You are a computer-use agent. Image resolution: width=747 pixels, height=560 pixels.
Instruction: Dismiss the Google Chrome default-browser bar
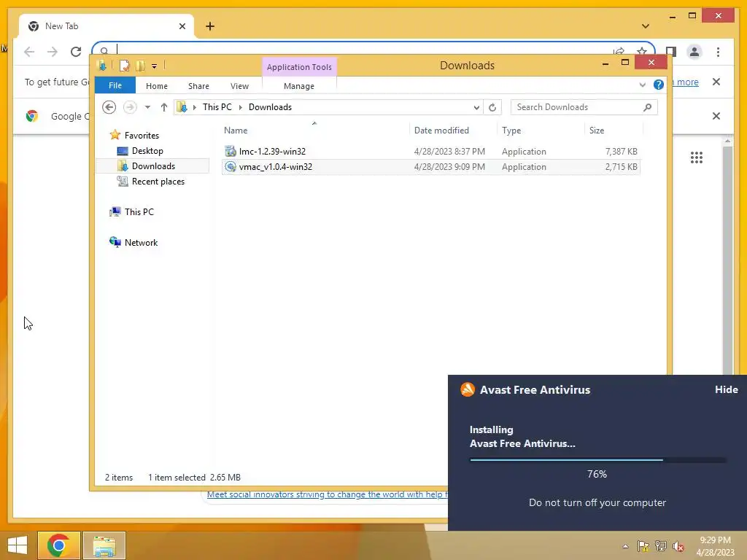[716, 116]
